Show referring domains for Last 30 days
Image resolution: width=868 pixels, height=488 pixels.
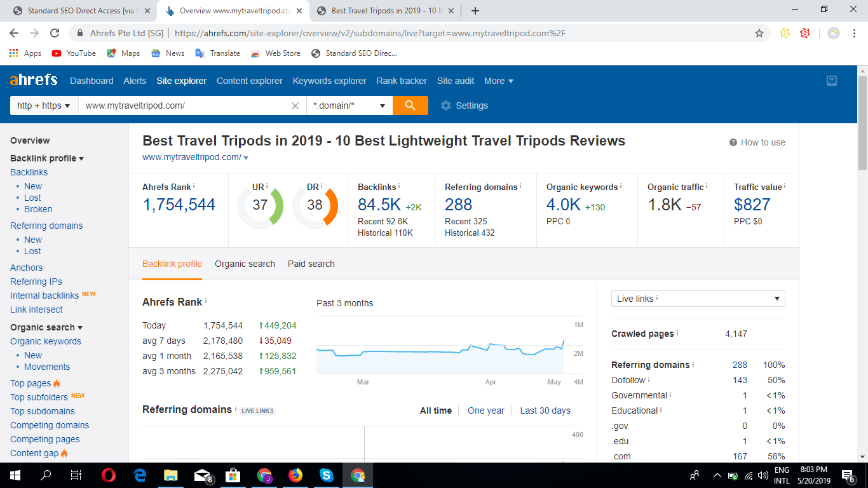(545, 410)
